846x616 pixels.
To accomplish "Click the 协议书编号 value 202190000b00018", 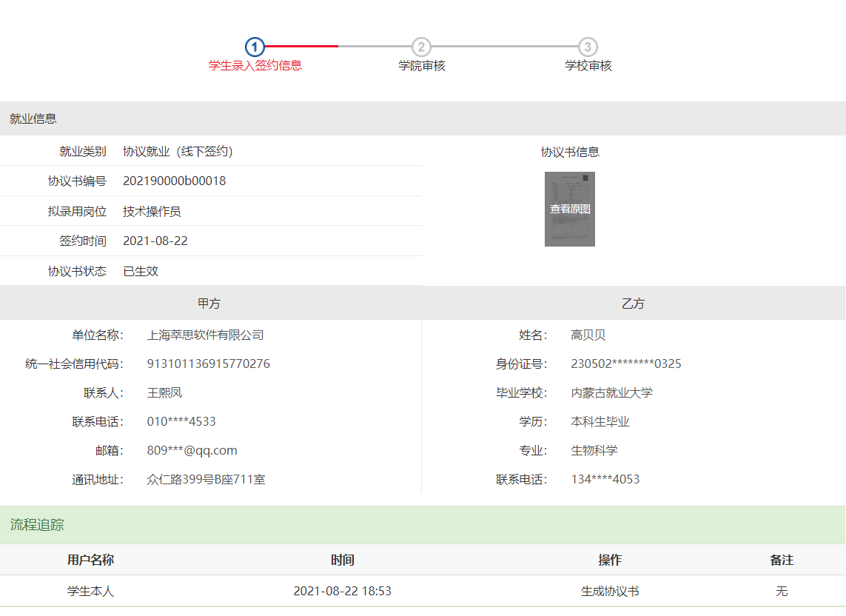I will click(x=175, y=181).
